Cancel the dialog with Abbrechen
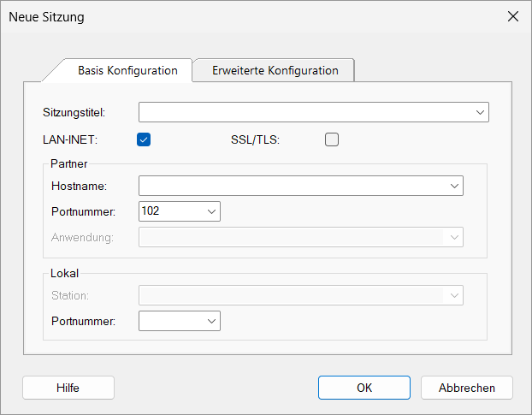This screenshot has width=532, height=415. click(467, 388)
